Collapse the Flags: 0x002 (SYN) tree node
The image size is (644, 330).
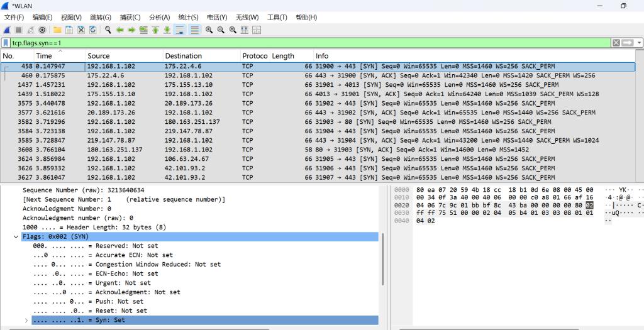tap(16, 237)
